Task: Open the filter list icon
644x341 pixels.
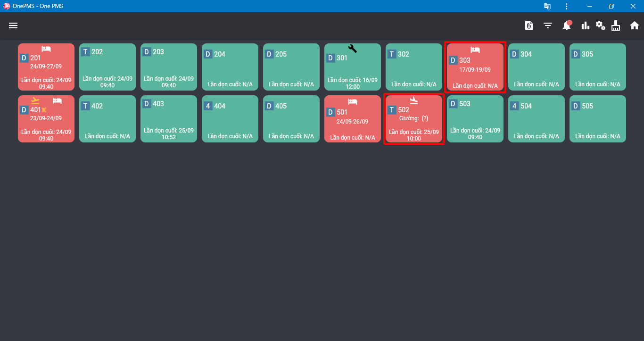Action: point(548,25)
